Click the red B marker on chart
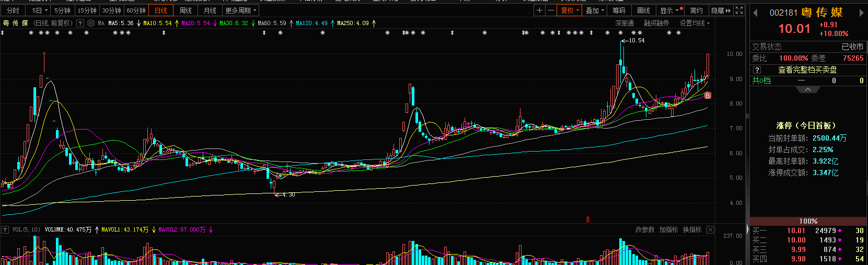 click(x=708, y=96)
